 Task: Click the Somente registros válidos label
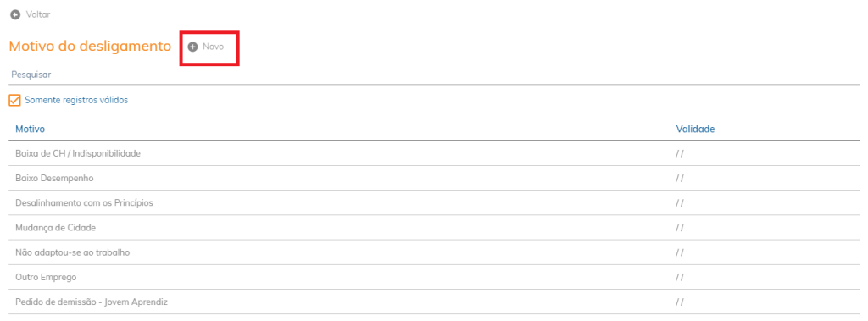click(76, 100)
